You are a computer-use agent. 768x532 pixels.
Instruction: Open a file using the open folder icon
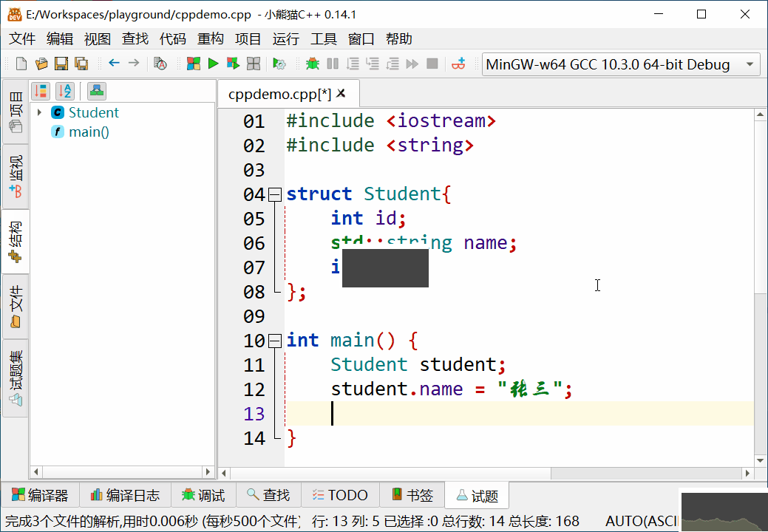tap(41, 64)
